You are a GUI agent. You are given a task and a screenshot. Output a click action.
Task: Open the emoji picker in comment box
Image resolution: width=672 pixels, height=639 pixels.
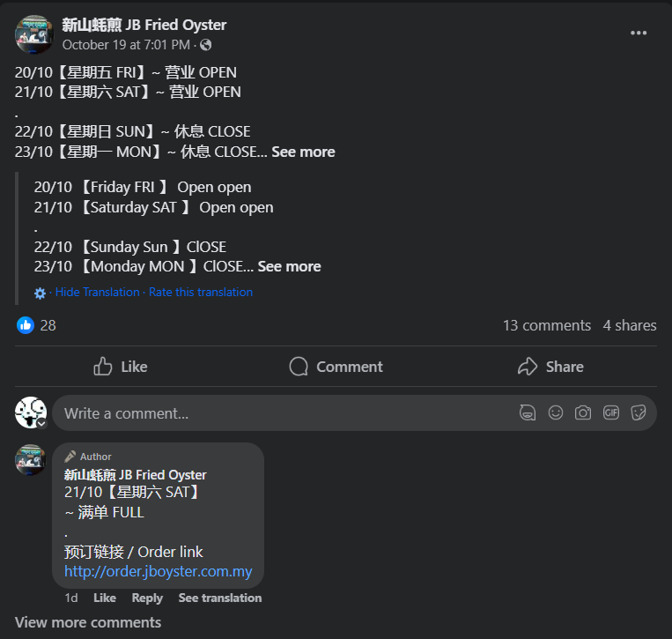click(556, 412)
